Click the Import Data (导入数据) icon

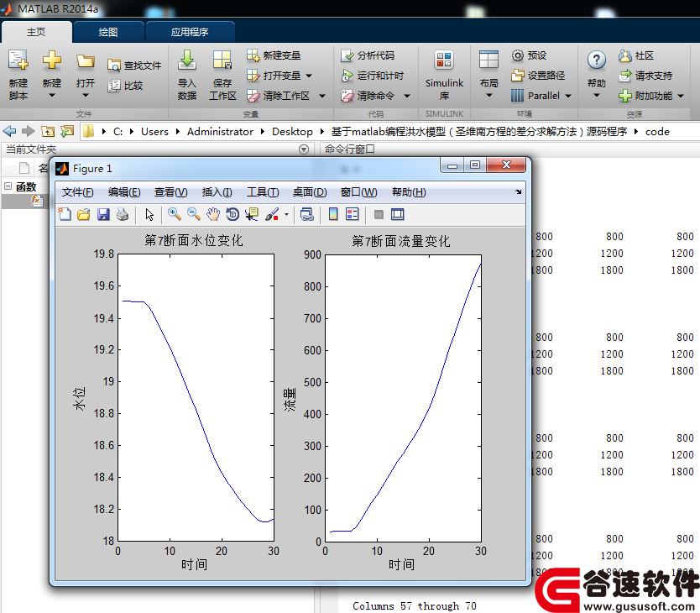pos(187,75)
